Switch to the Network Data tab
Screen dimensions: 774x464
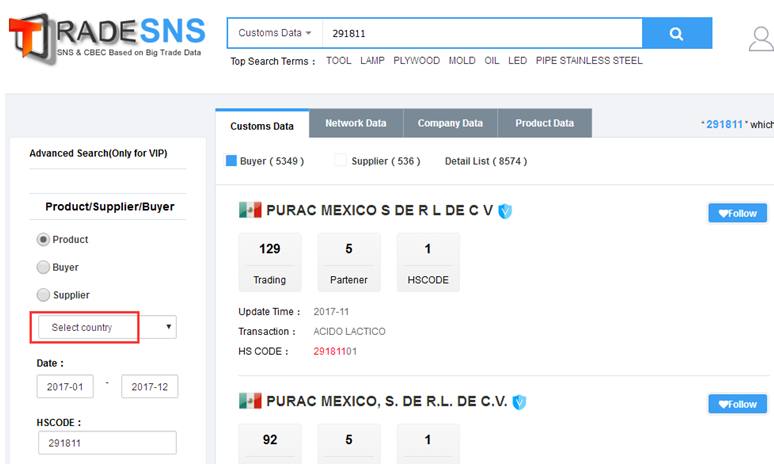pyautogui.click(x=356, y=123)
